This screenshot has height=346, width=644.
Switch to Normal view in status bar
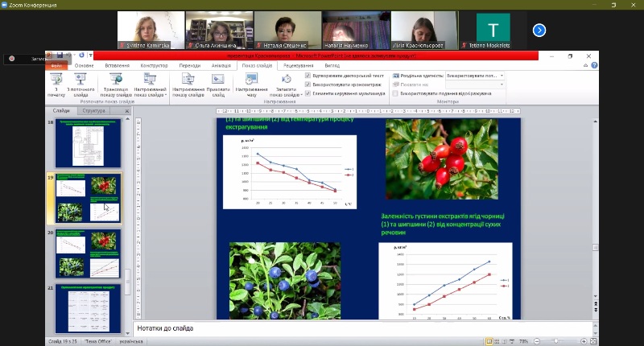tap(489, 341)
